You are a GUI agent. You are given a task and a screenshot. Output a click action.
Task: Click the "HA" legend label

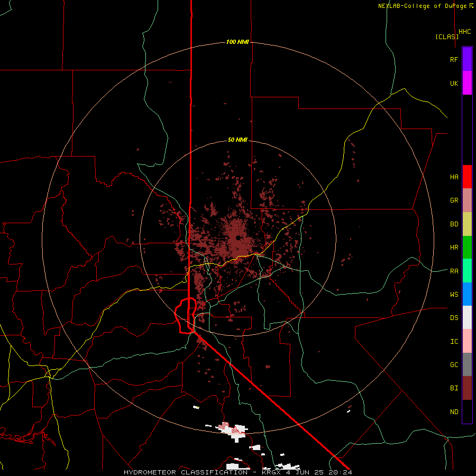pyautogui.click(x=454, y=177)
